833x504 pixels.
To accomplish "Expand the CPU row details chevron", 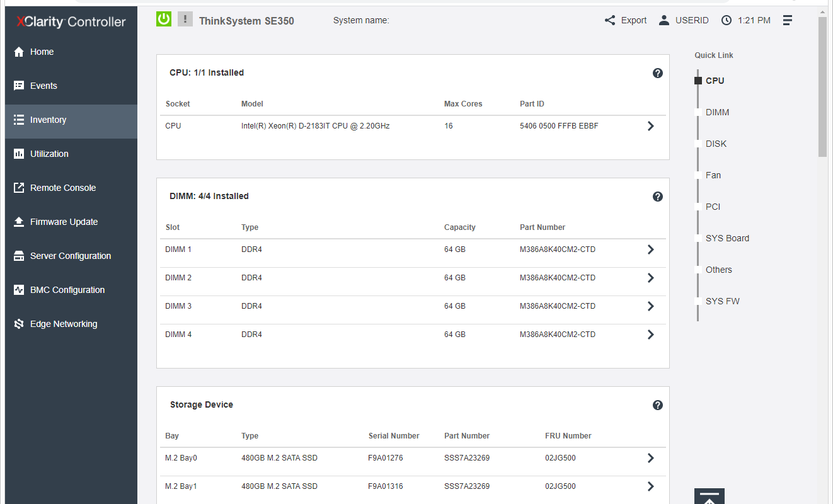I will pyautogui.click(x=651, y=126).
